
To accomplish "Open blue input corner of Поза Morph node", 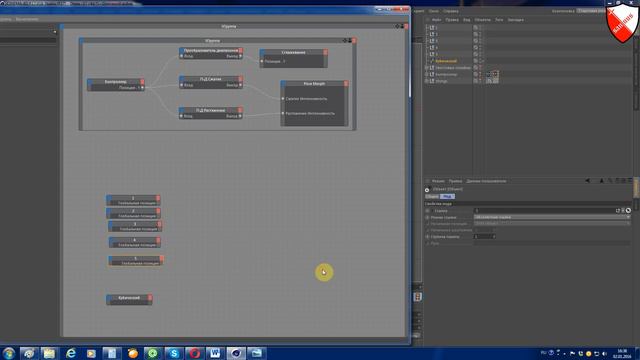I will click(x=283, y=83).
